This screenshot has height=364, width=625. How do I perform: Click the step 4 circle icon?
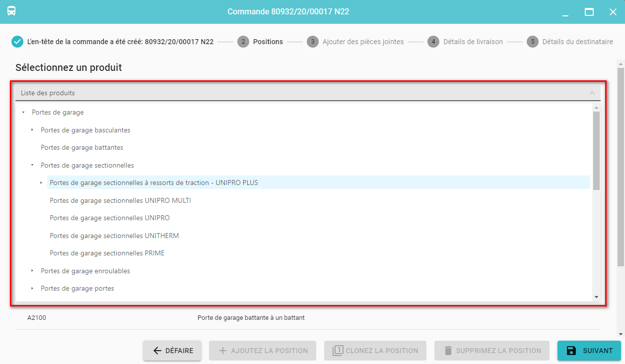(433, 42)
